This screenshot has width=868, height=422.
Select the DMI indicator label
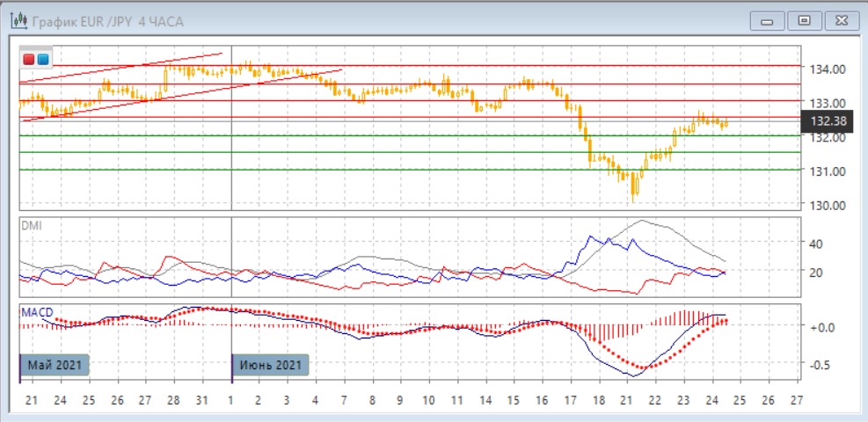(30, 226)
